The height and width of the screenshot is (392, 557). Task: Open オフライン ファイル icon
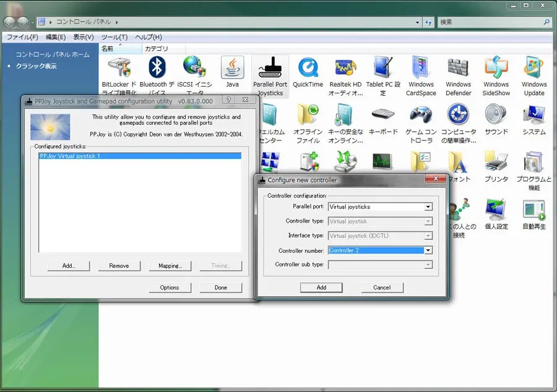click(308, 124)
